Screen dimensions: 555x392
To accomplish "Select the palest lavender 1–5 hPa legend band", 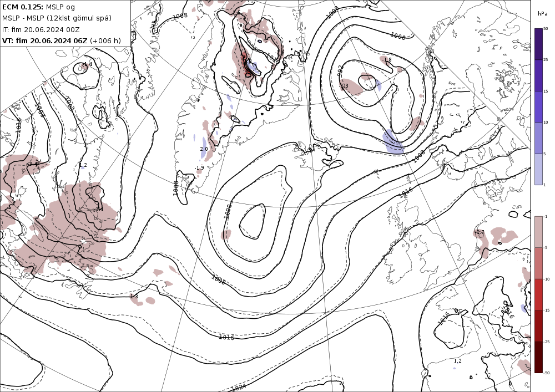I will pos(538,169).
